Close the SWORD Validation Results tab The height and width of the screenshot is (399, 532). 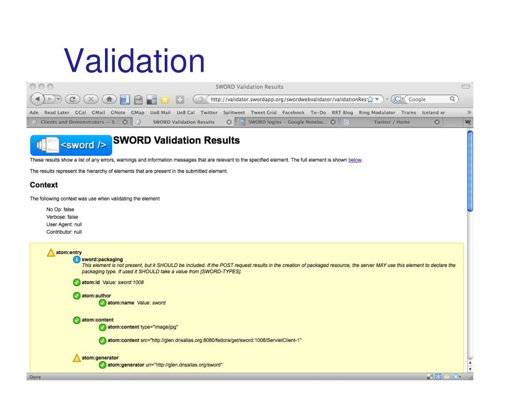click(x=229, y=122)
